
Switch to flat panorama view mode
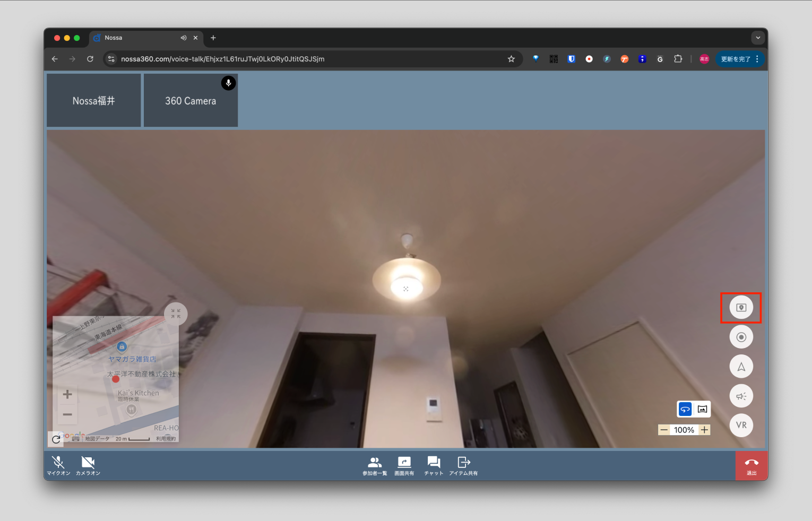702,409
